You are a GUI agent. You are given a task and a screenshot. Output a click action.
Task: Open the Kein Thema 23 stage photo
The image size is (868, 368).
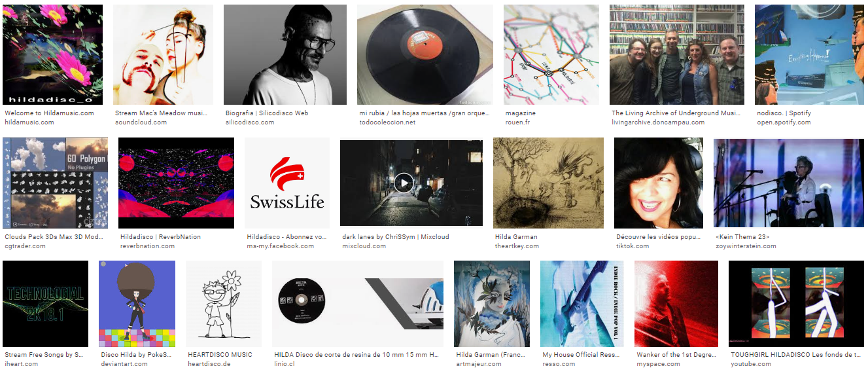click(x=789, y=183)
